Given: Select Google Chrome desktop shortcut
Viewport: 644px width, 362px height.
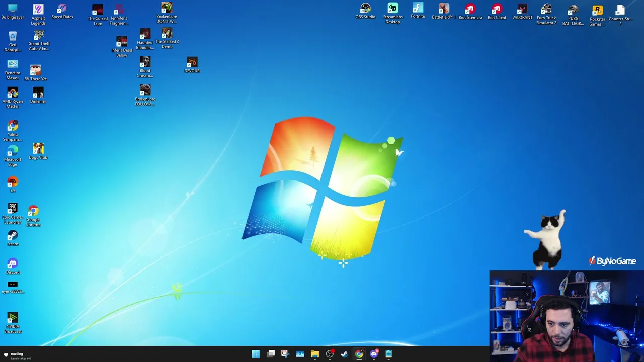Looking at the screenshot, I should (33, 216).
